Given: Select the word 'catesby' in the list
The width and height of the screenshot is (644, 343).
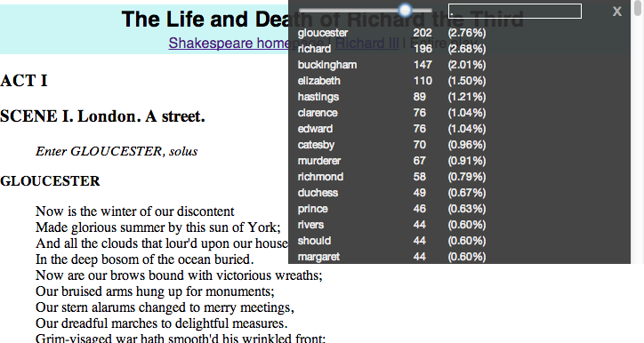Looking at the screenshot, I should click(316, 145).
